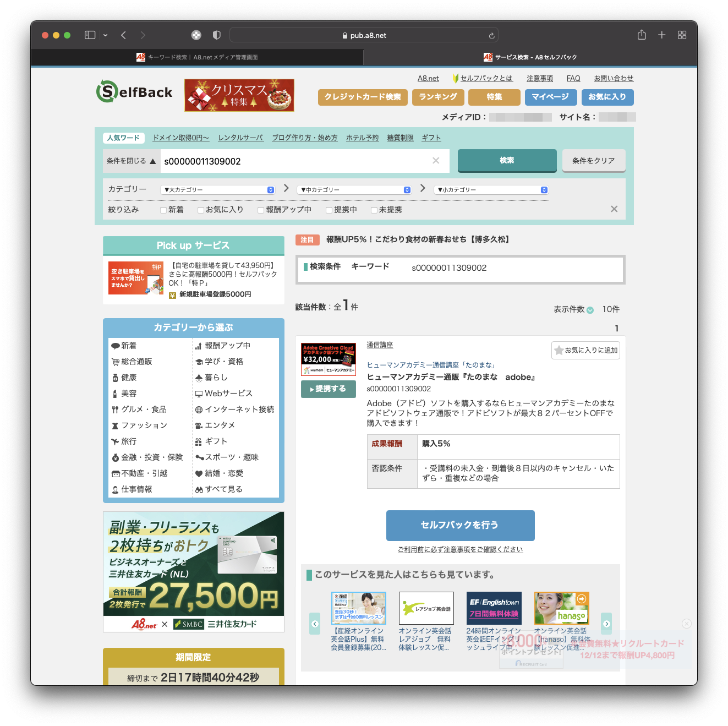The image size is (728, 726).
Task: Show tab overview grid icon
Action: click(x=682, y=35)
